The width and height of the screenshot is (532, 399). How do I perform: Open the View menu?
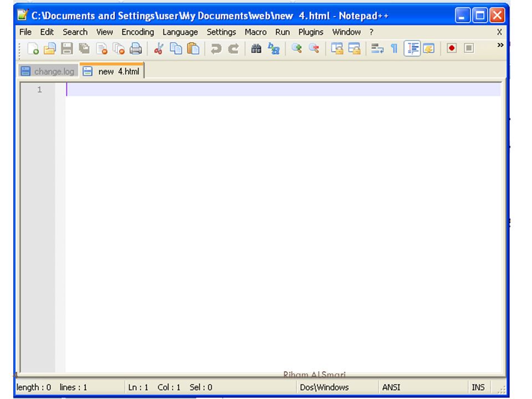[x=104, y=32]
